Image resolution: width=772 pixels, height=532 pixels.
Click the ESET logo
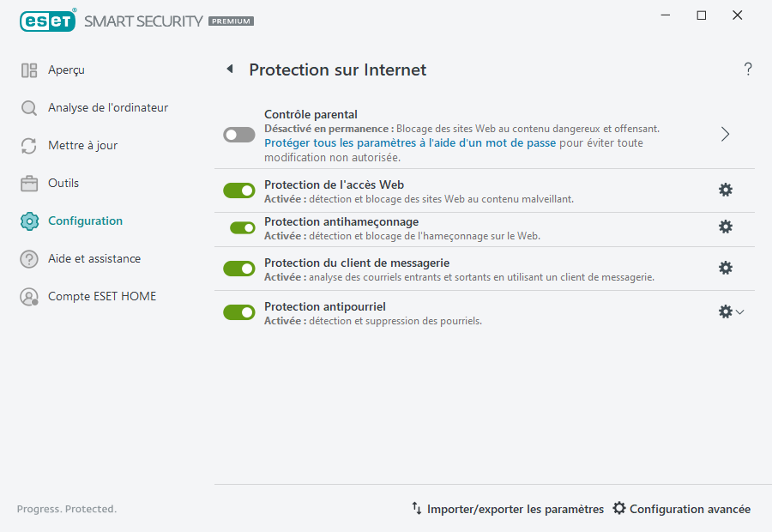(48, 21)
